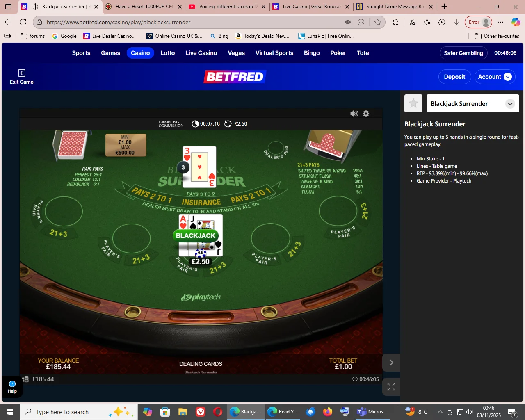The image size is (525, 420).
Task: Collapse the game info side panel arrow
Action: tap(391, 363)
